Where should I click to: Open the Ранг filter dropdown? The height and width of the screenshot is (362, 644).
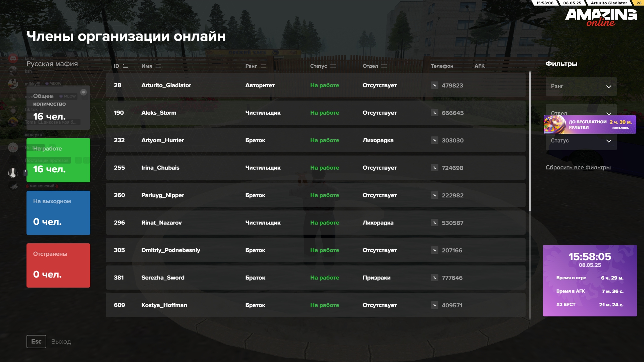[581, 86]
